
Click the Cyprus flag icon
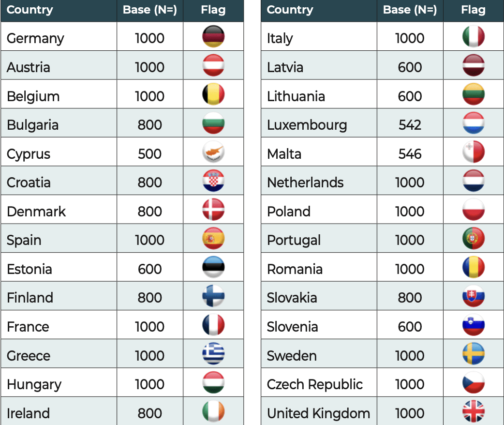click(x=213, y=153)
